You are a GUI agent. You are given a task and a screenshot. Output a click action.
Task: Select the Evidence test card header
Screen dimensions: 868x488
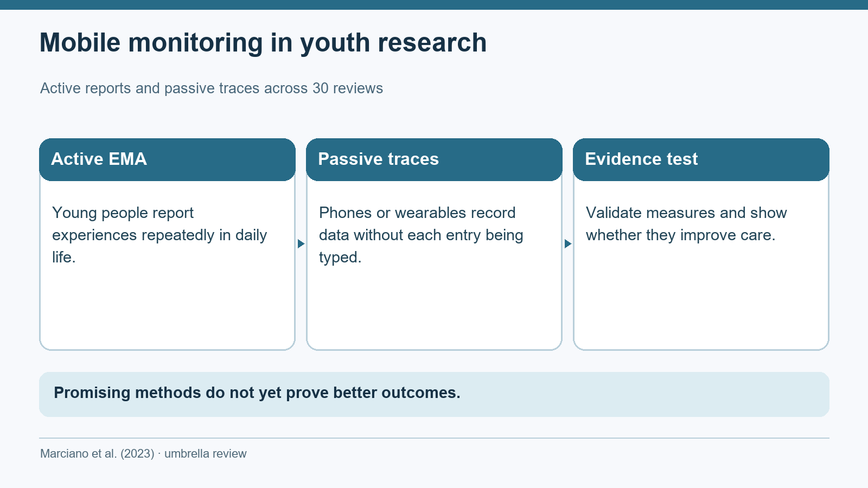point(701,159)
